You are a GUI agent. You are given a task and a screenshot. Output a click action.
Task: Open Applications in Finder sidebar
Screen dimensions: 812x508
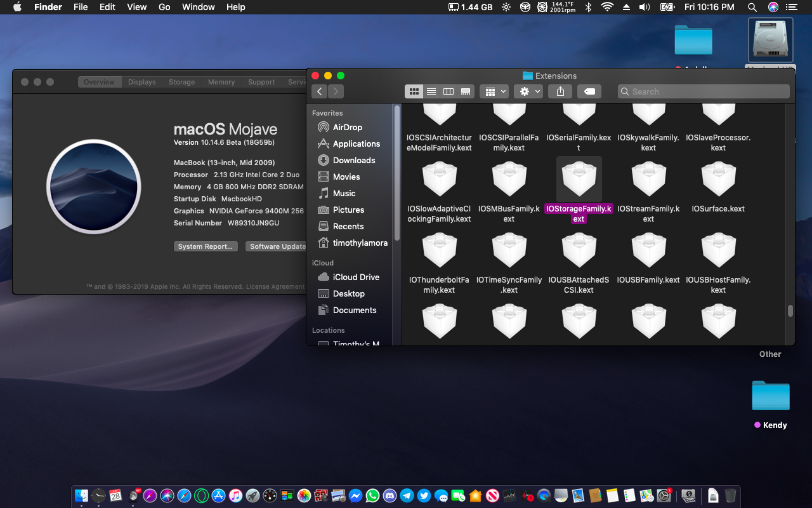pyautogui.click(x=357, y=144)
